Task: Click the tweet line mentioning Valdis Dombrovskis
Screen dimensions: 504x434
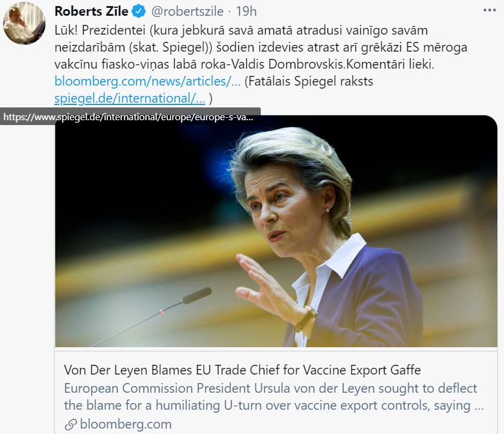Action: (x=244, y=64)
